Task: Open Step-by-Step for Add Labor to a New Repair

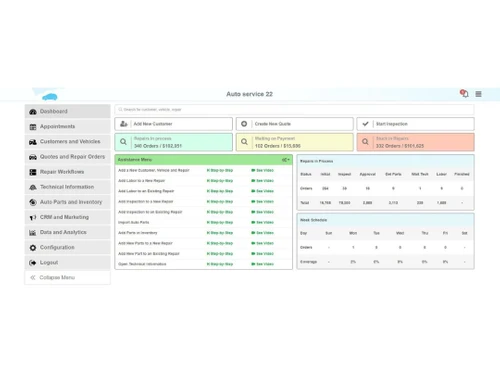Action: coord(220,181)
